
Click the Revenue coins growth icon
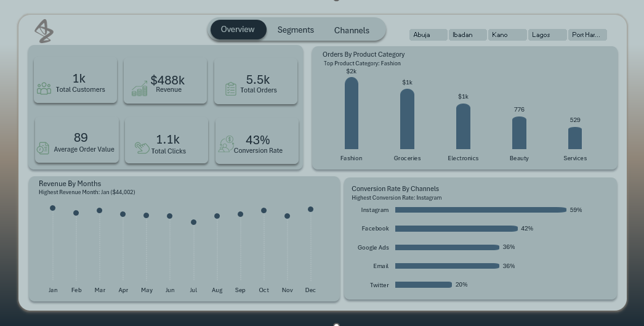coord(139,89)
